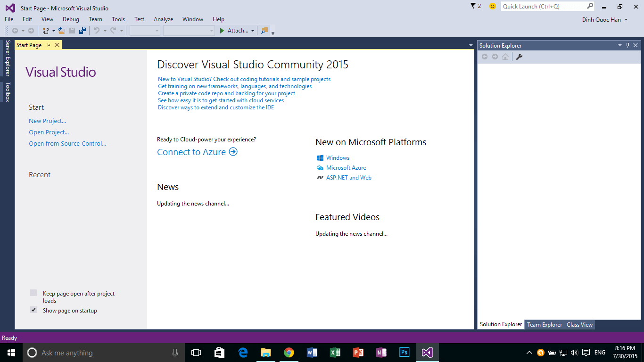Open the Undo history dropdown arrow
This screenshot has width=644, height=362.
coord(105,31)
